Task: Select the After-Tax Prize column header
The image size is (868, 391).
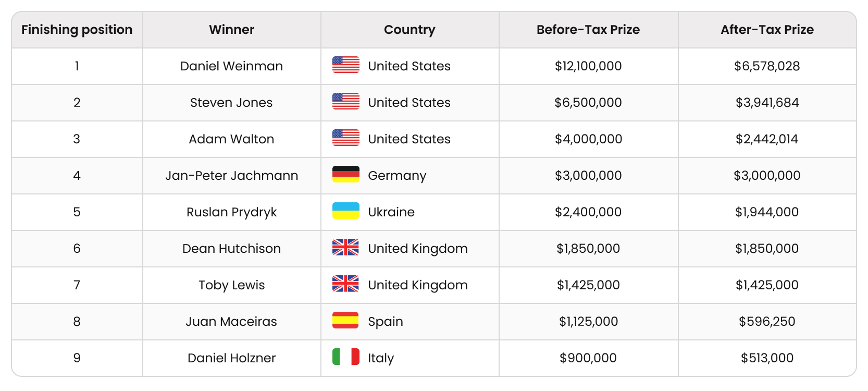Action: [767, 30]
